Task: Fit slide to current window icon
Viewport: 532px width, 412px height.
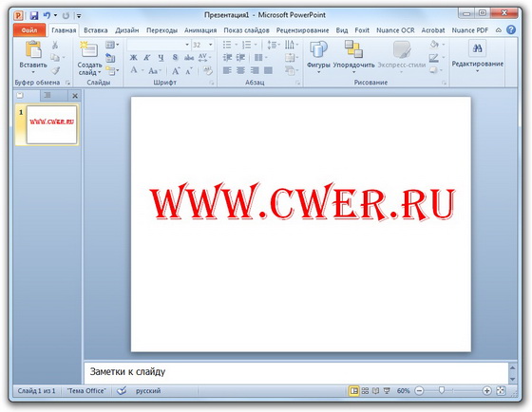Action: (501, 390)
